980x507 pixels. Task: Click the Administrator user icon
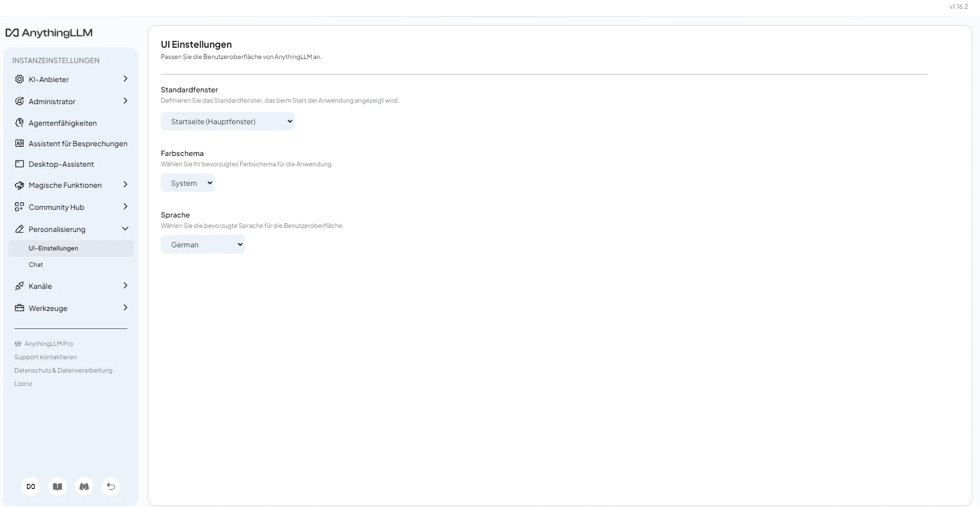coord(20,101)
